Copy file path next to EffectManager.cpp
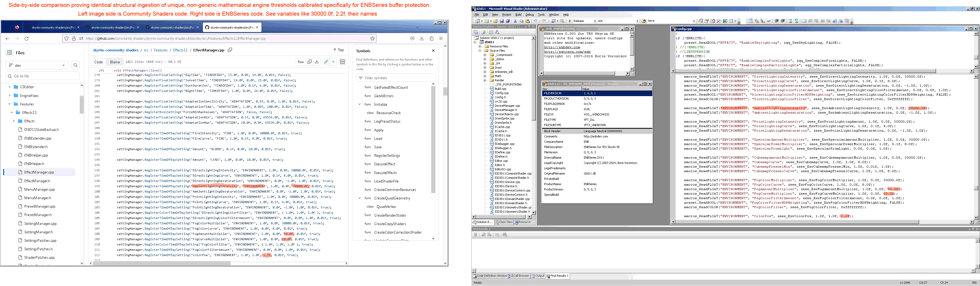This screenshot has width=980, height=286. [x=230, y=50]
